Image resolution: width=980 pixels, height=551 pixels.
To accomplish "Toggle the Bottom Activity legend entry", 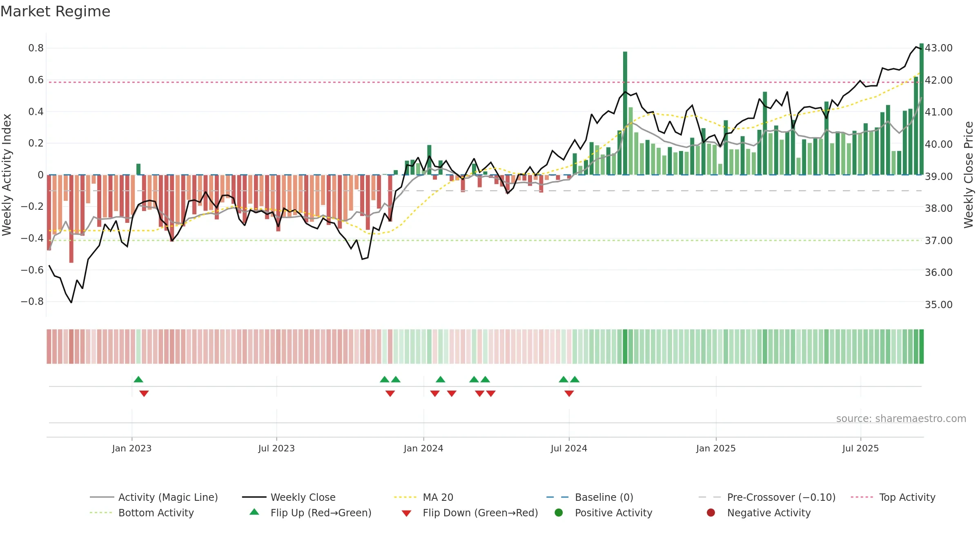I will pyautogui.click(x=142, y=513).
